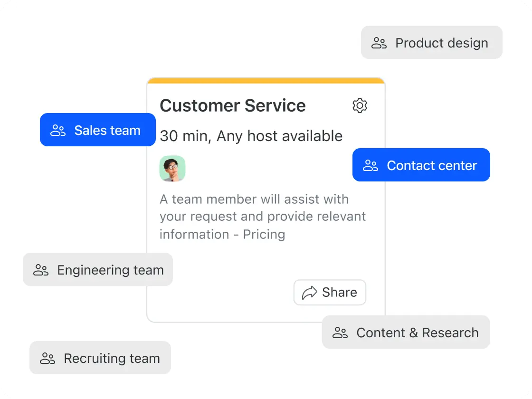
Task: Click the Share button
Action: 330,293
